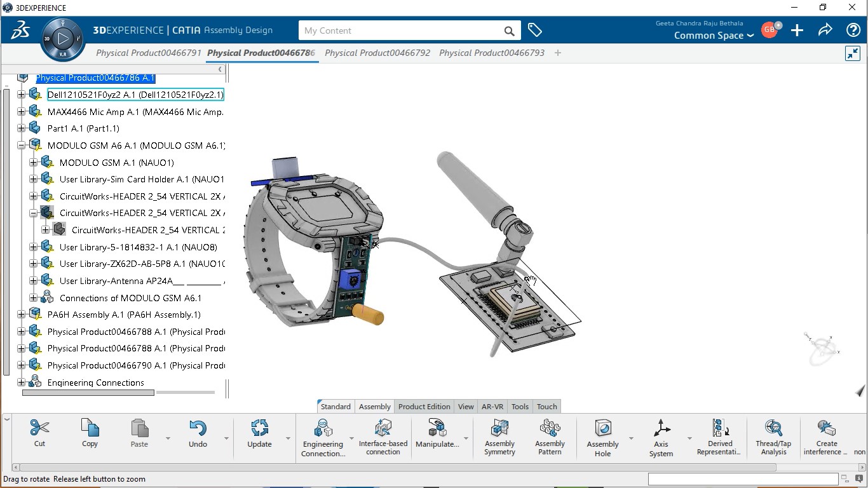Image resolution: width=868 pixels, height=488 pixels.
Task: Click the collapse view arrows icon
Action: [853, 53]
